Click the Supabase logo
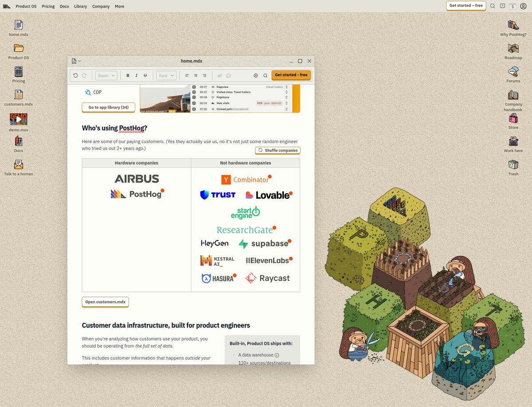Screen dimensions: 532x407 [264, 244]
